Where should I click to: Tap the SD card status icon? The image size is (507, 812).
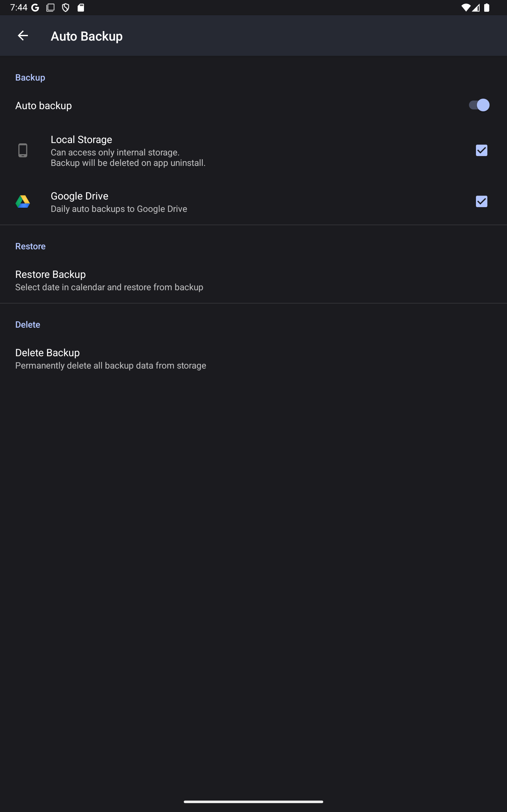(x=81, y=8)
